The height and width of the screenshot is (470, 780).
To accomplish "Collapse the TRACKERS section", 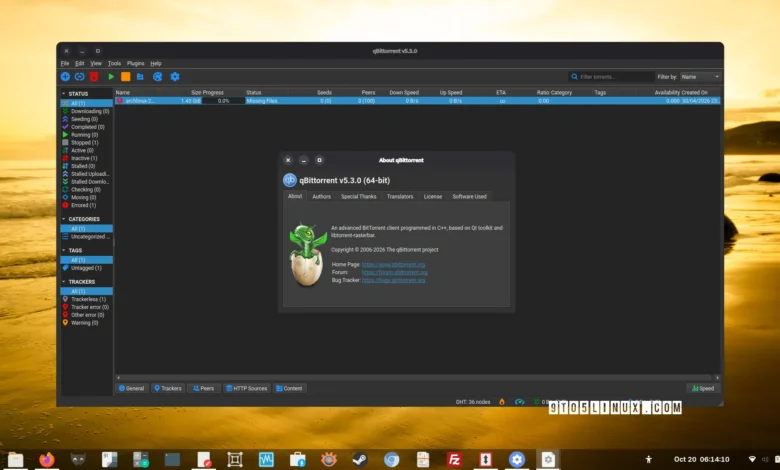I will tap(64, 282).
